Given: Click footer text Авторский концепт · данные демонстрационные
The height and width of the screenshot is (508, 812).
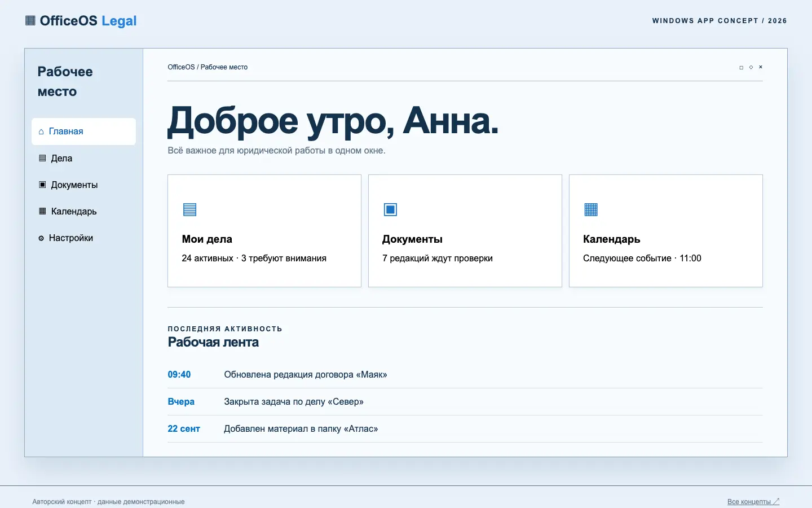Looking at the screenshot, I should 108,501.
